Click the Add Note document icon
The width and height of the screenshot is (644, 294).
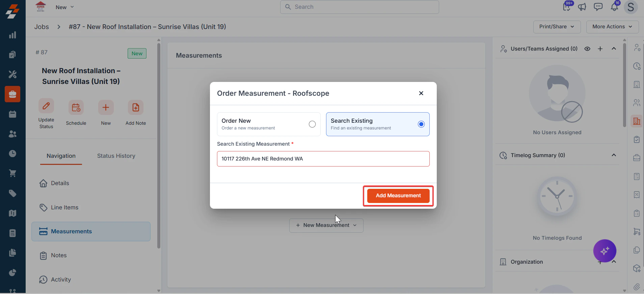[136, 108]
